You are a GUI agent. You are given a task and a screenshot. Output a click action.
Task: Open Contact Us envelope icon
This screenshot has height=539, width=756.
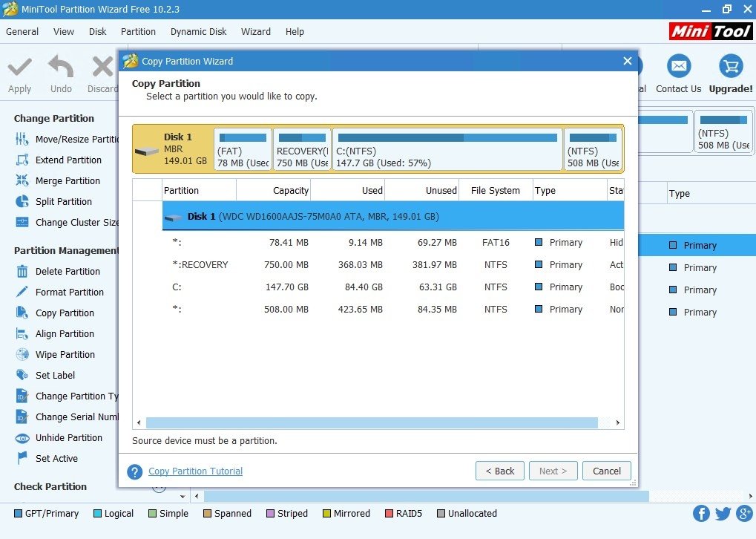point(679,66)
